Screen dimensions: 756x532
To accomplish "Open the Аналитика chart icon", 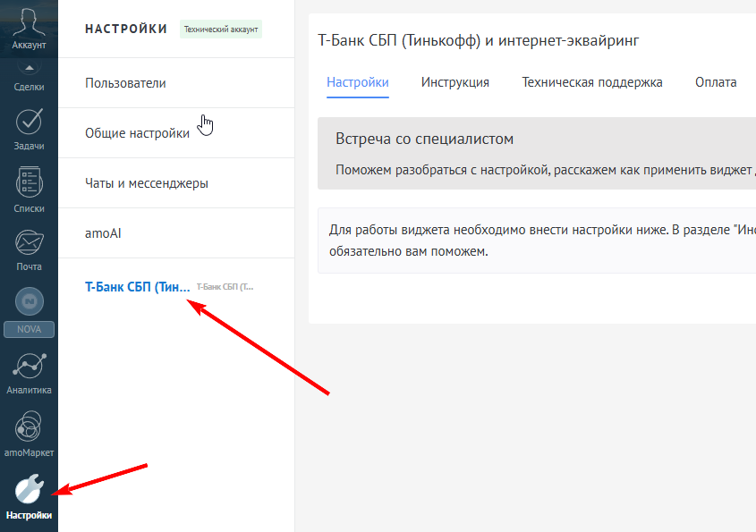I will pyautogui.click(x=29, y=366).
